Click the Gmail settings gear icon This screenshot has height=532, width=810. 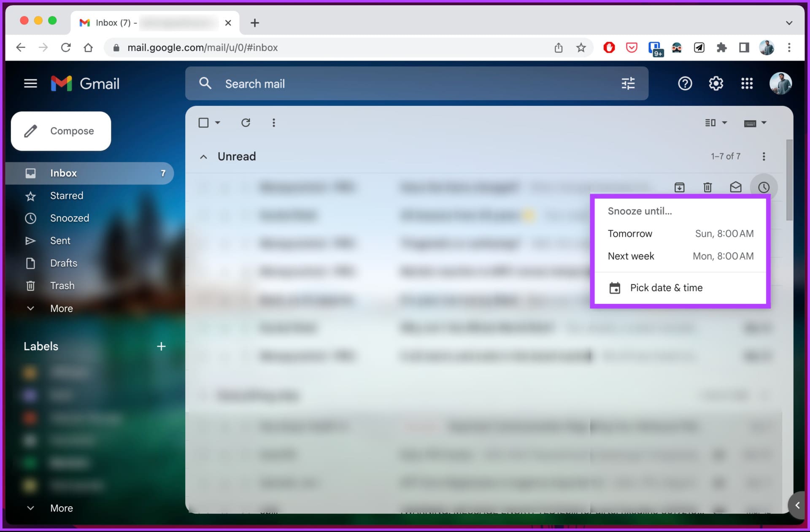pyautogui.click(x=715, y=84)
